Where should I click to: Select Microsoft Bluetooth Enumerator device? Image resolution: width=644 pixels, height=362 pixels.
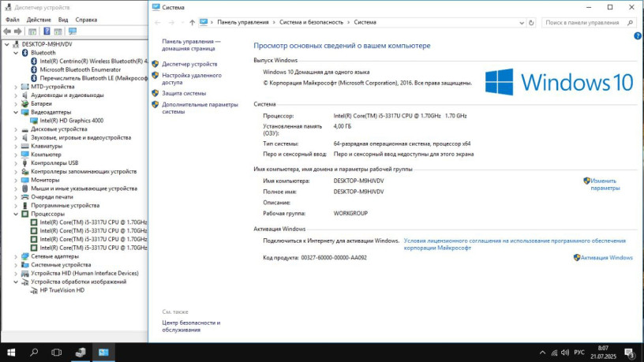pyautogui.click(x=80, y=69)
